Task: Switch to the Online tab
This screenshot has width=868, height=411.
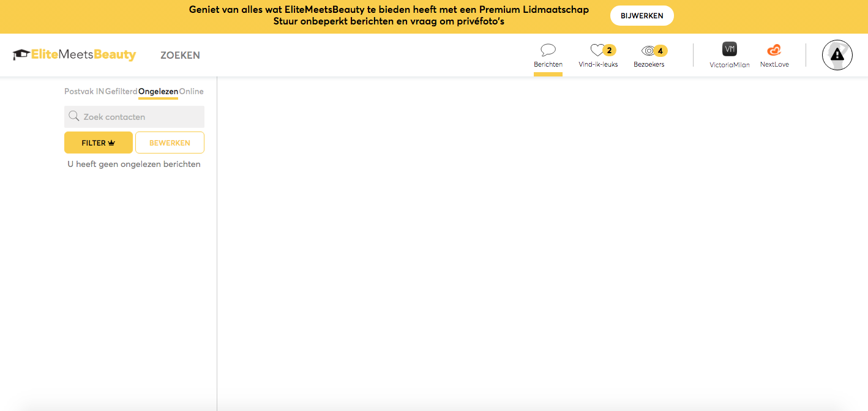Action: pyautogui.click(x=192, y=92)
